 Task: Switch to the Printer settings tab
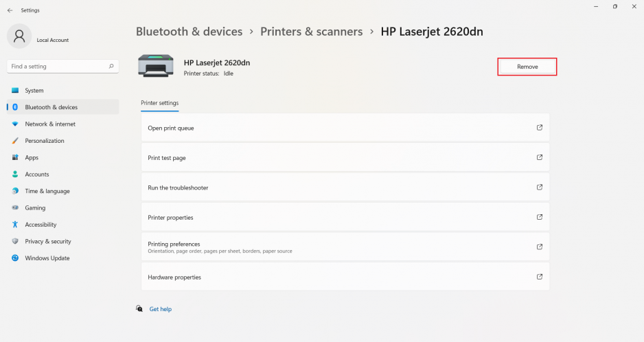(x=159, y=103)
